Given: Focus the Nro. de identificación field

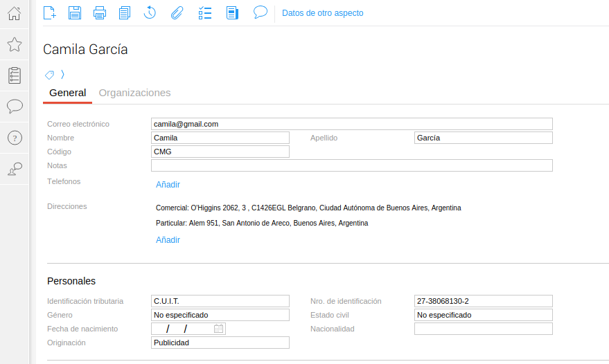Looking at the screenshot, I should [484, 301].
